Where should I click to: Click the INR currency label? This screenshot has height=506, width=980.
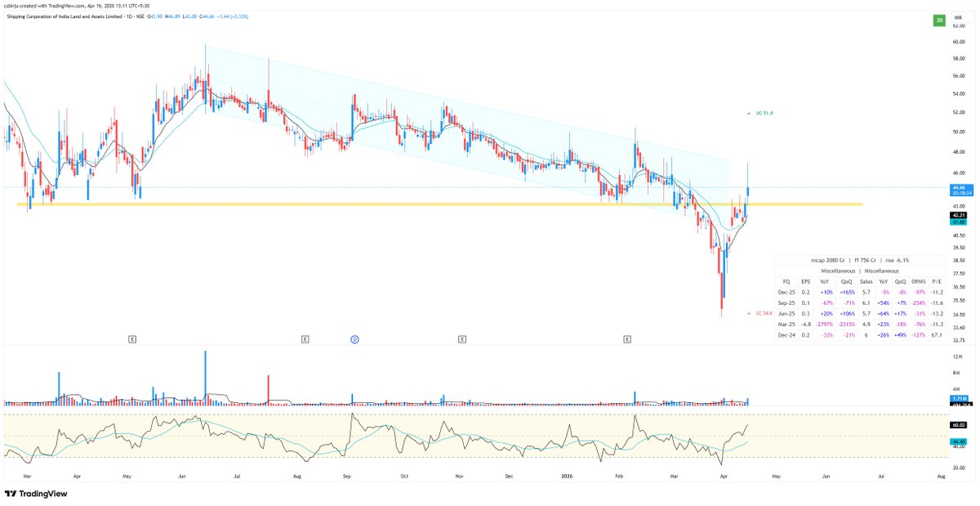click(958, 17)
